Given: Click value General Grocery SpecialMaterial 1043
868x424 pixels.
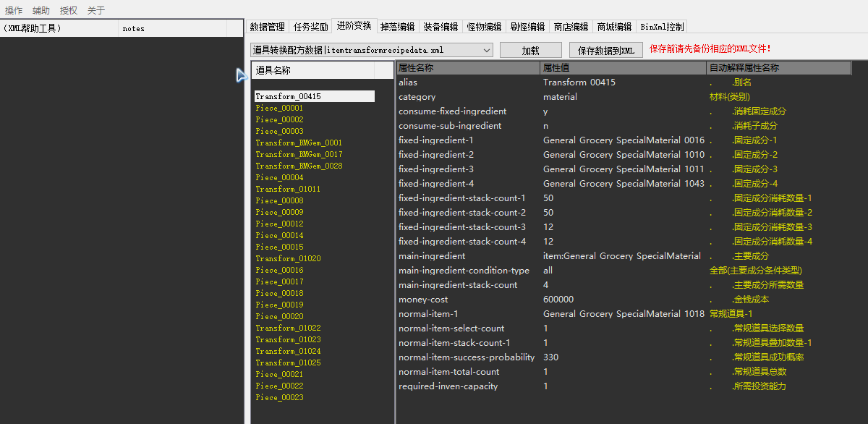Looking at the screenshot, I should (624, 184).
